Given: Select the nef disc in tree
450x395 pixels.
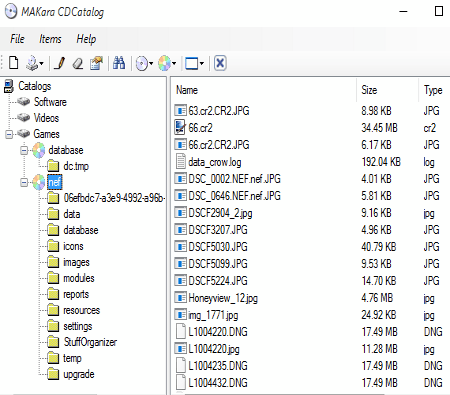Looking at the screenshot, I should (55, 182).
